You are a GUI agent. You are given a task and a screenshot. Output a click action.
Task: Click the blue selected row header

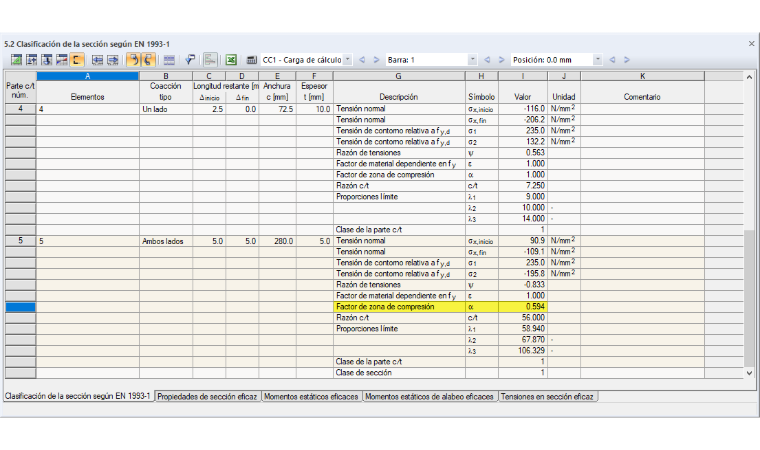point(20,307)
